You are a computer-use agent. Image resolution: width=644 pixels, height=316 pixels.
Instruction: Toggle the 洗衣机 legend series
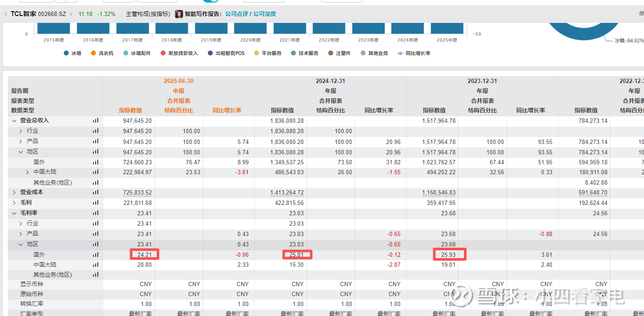pos(102,53)
